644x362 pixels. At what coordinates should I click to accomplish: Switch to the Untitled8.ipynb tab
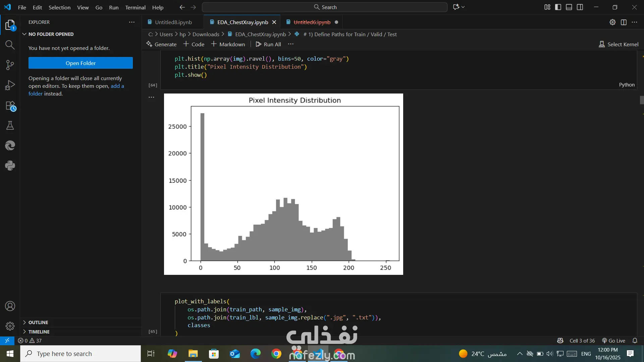click(x=173, y=22)
